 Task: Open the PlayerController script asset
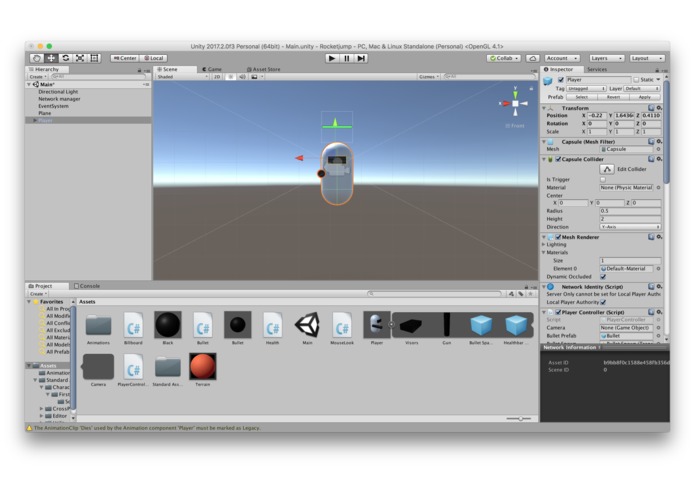(x=133, y=370)
